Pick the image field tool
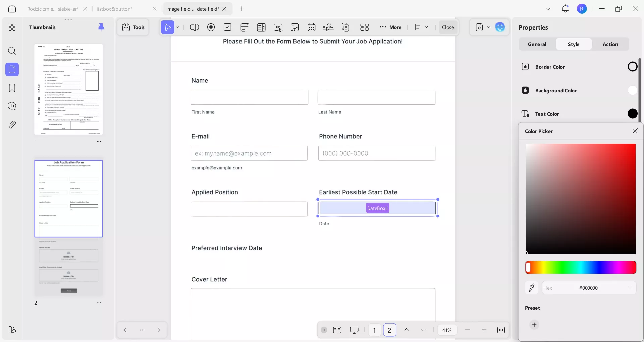 coord(295,27)
